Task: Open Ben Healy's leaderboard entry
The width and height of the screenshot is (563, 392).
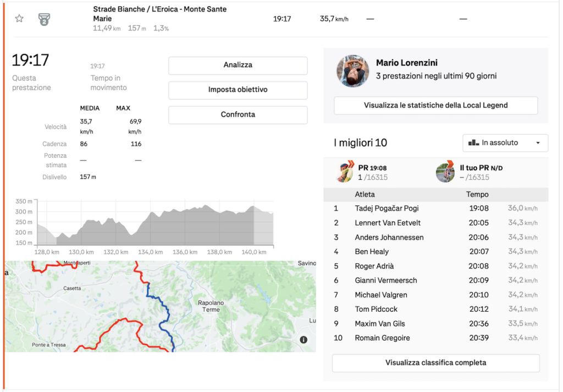Action: coord(372,252)
